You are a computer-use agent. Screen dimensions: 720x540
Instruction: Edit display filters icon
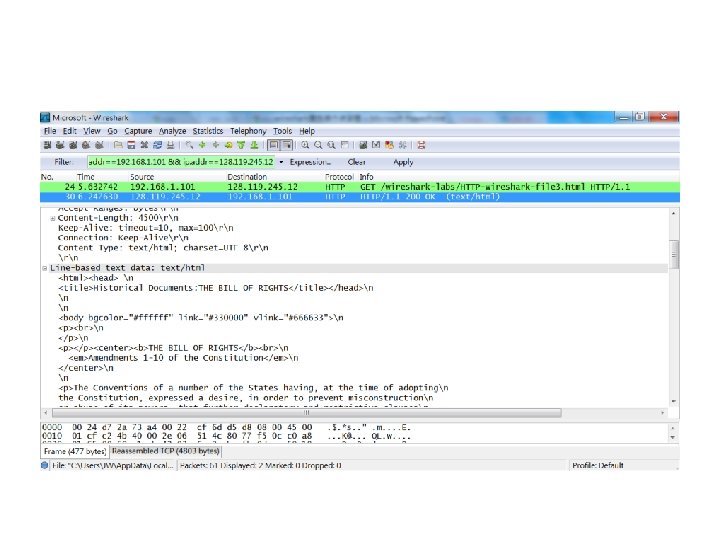[x=376, y=146]
